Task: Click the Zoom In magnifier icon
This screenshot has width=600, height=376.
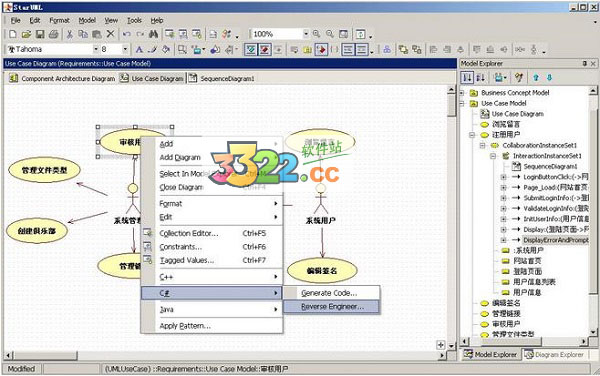Action: [316, 34]
